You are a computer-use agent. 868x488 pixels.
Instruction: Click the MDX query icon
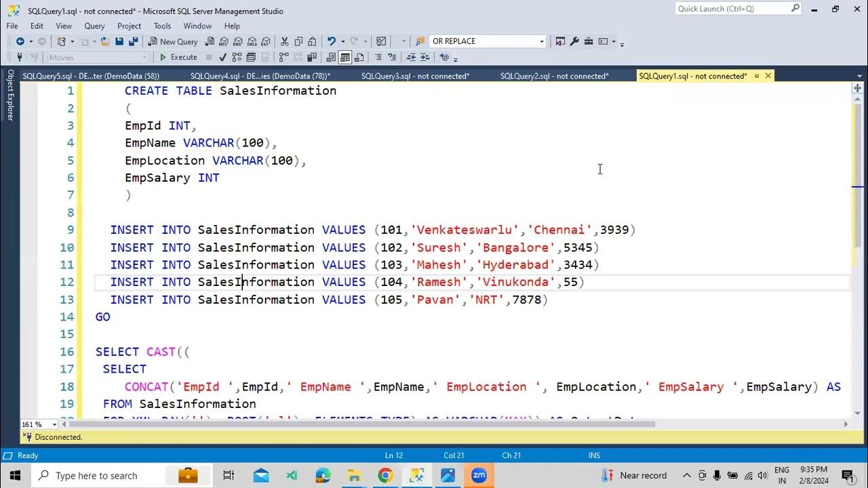[x=224, y=41]
